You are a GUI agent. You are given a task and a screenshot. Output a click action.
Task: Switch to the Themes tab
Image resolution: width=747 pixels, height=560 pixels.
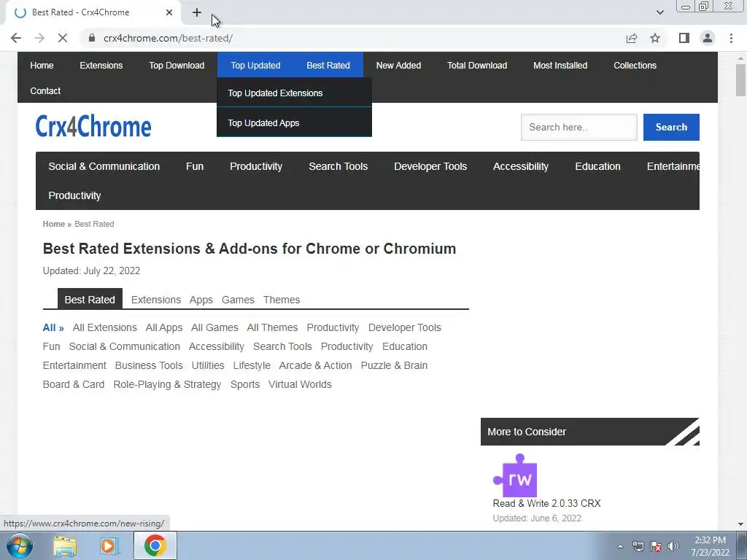[x=282, y=300]
